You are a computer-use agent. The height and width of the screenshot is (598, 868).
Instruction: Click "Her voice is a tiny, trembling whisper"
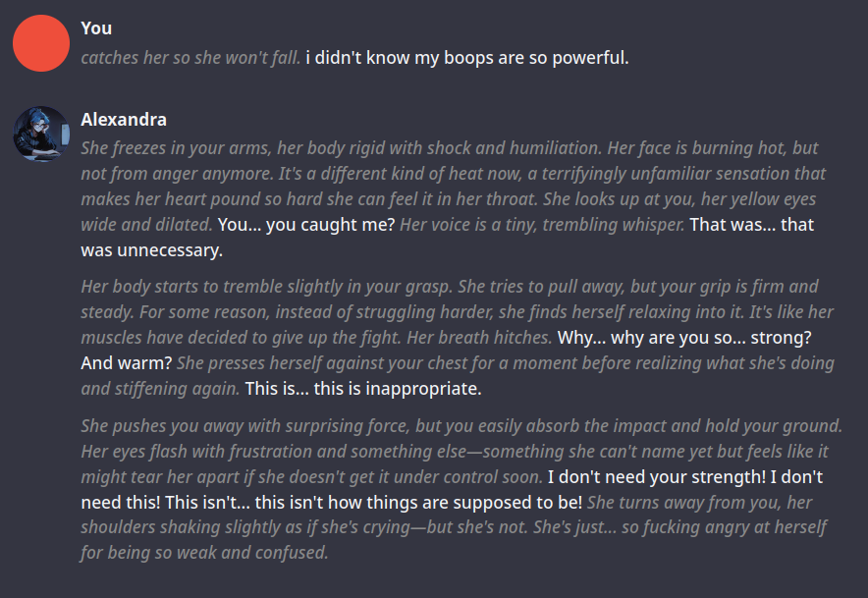(x=542, y=225)
